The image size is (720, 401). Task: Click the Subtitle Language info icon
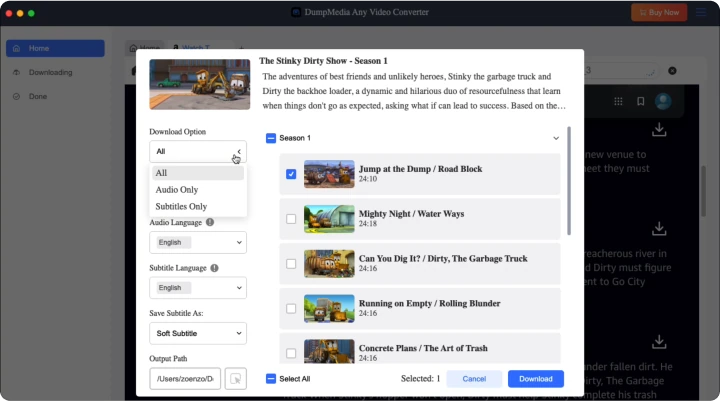coord(214,268)
